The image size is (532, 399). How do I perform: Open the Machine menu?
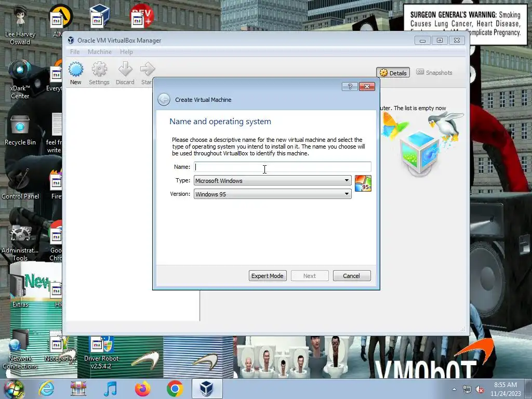100,52
